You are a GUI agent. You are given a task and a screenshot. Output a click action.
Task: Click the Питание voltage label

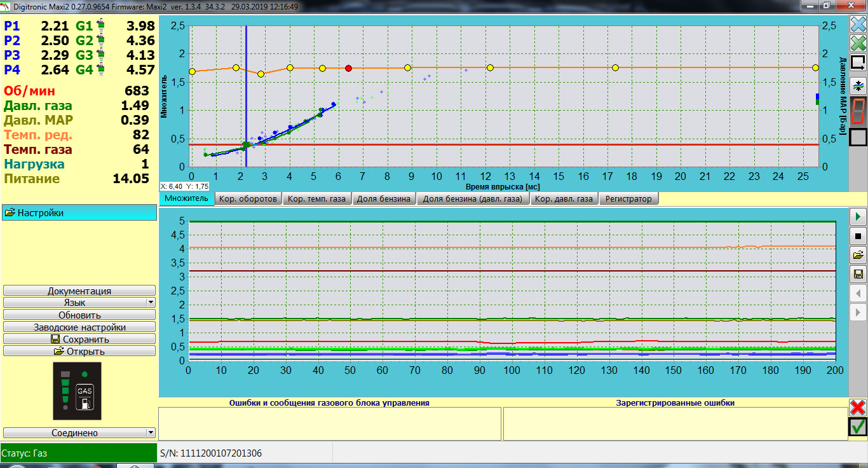point(32,179)
